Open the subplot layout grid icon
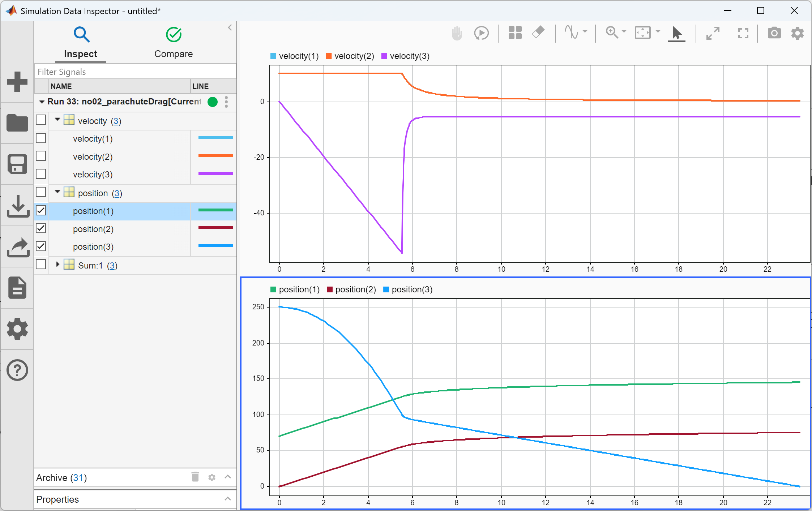 [x=515, y=33]
